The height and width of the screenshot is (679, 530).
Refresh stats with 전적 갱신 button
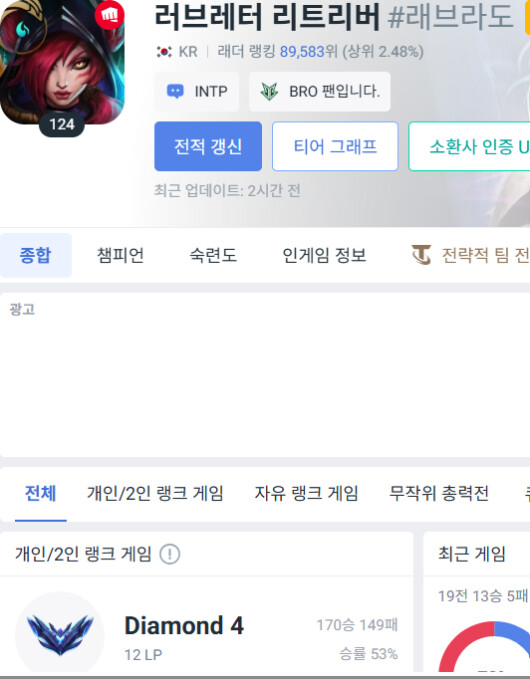pyautogui.click(x=208, y=146)
